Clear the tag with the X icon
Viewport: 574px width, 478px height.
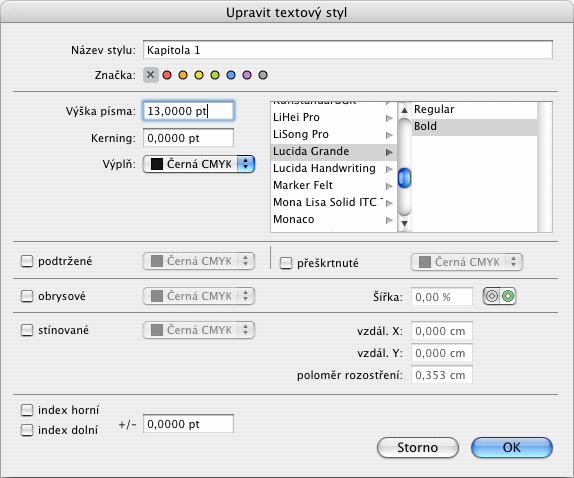[150, 75]
